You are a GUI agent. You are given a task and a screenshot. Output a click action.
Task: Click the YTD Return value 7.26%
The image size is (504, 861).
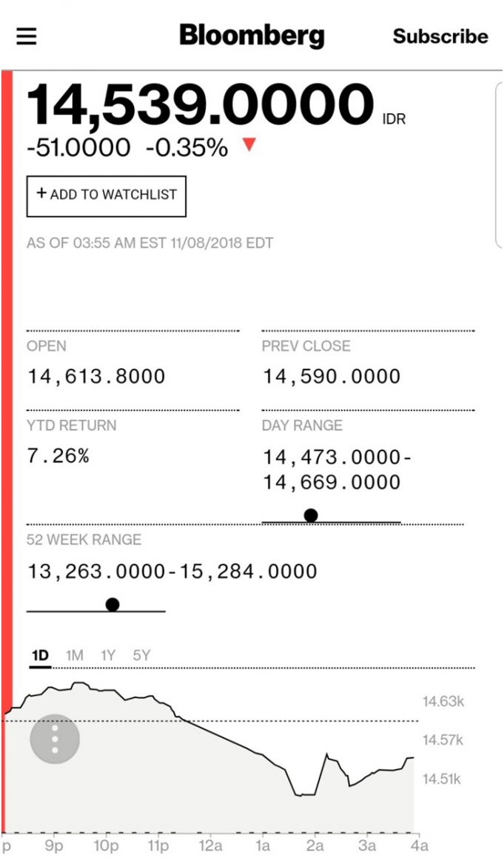[x=58, y=456]
